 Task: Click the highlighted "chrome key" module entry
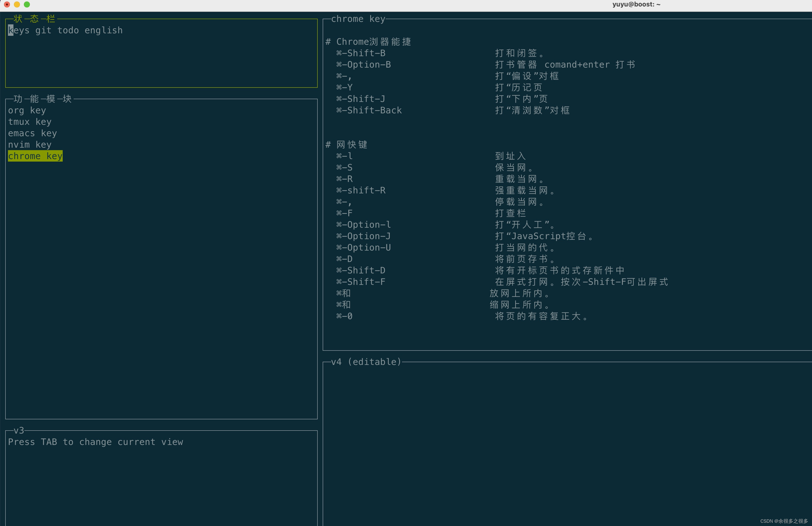tap(35, 156)
